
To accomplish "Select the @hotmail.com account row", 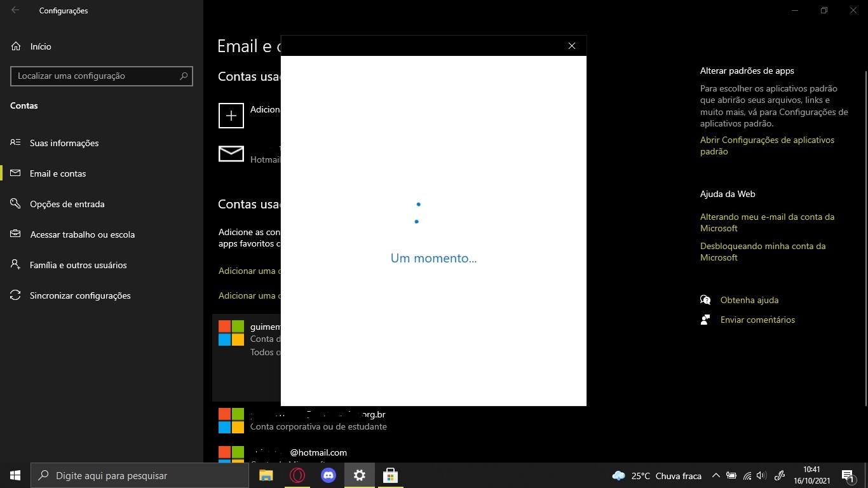I will pyautogui.click(x=318, y=452).
